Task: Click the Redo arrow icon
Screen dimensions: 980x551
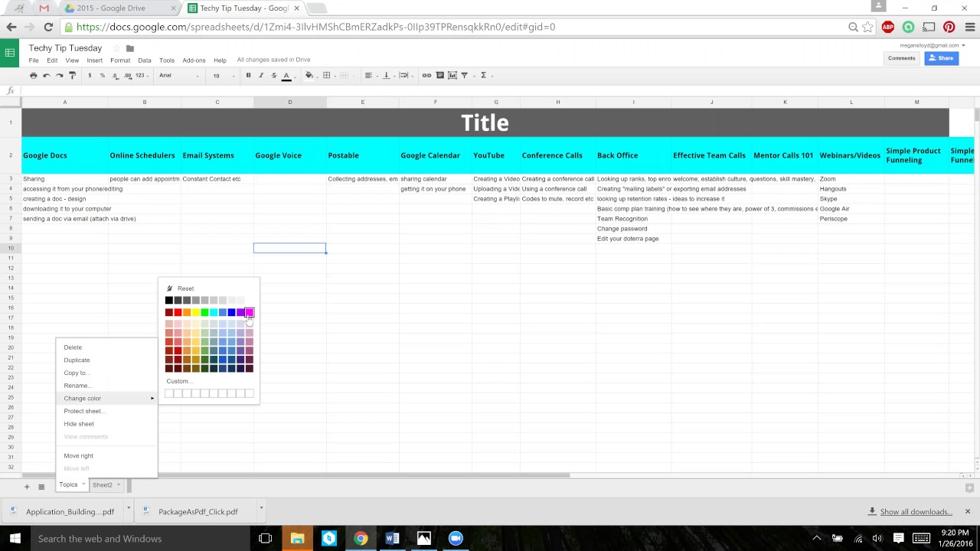Action: (59, 75)
